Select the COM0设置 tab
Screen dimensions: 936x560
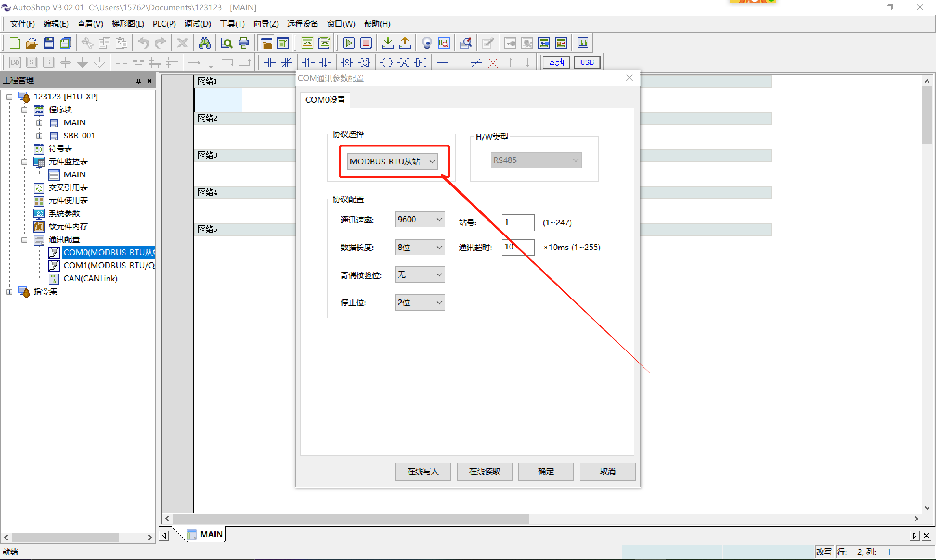(325, 100)
